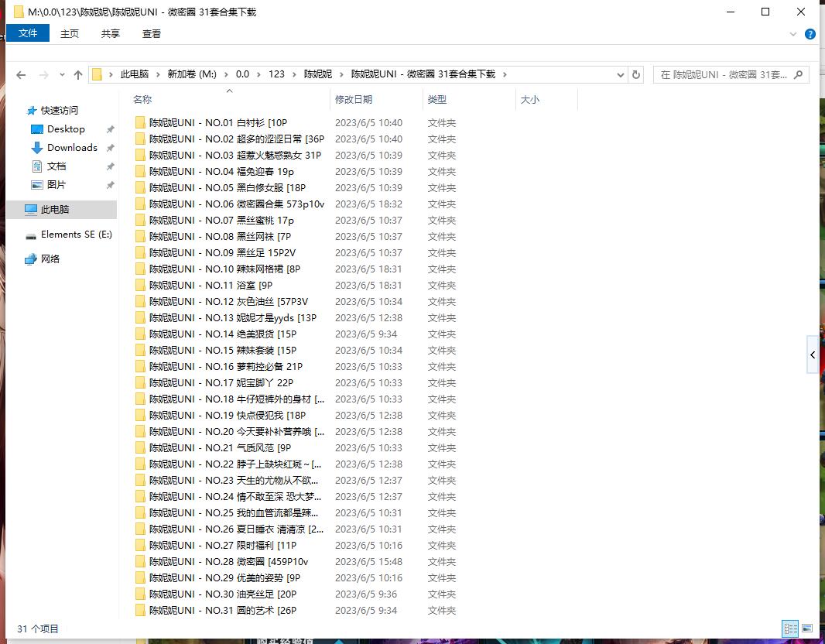Click the NO.19 快点侵犯我 folder name
Image resolution: width=825 pixels, height=644 pixels.
pyautogui.click(x=228, y=416)
